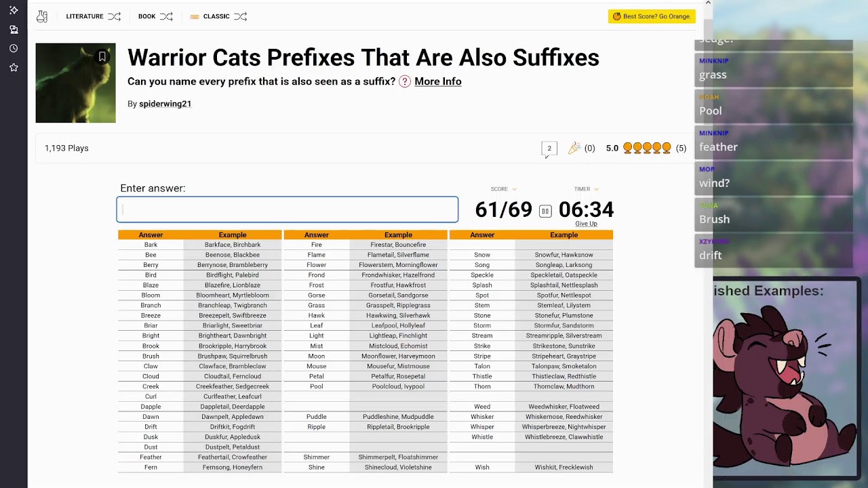Viewport: 868px width, 488px height.
Task: Open the Book category menu item
Action: pyautogui.click(x=147, y=16)
